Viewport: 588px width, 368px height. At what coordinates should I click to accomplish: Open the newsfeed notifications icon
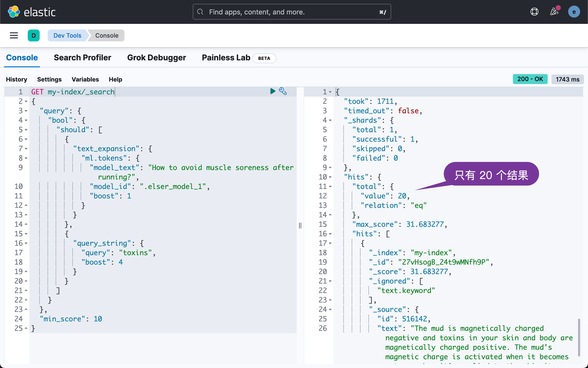(x=554, y=12)
